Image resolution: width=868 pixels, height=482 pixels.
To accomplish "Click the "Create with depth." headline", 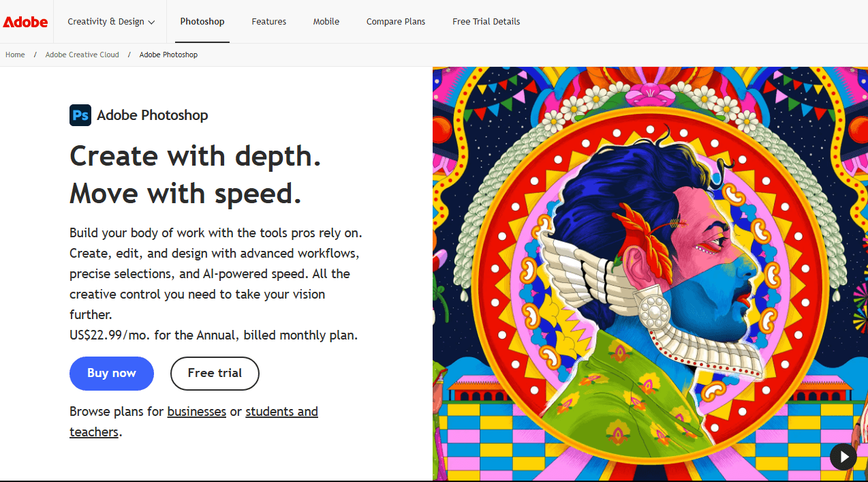I will [196, 156].
